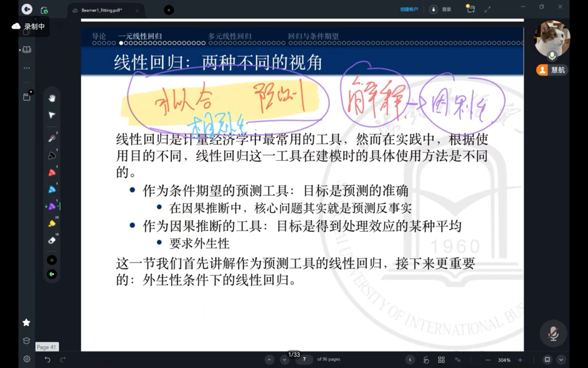Choose the purple pen tool
This screenshot has height=368, width=588.
click(x=52, y=206)
